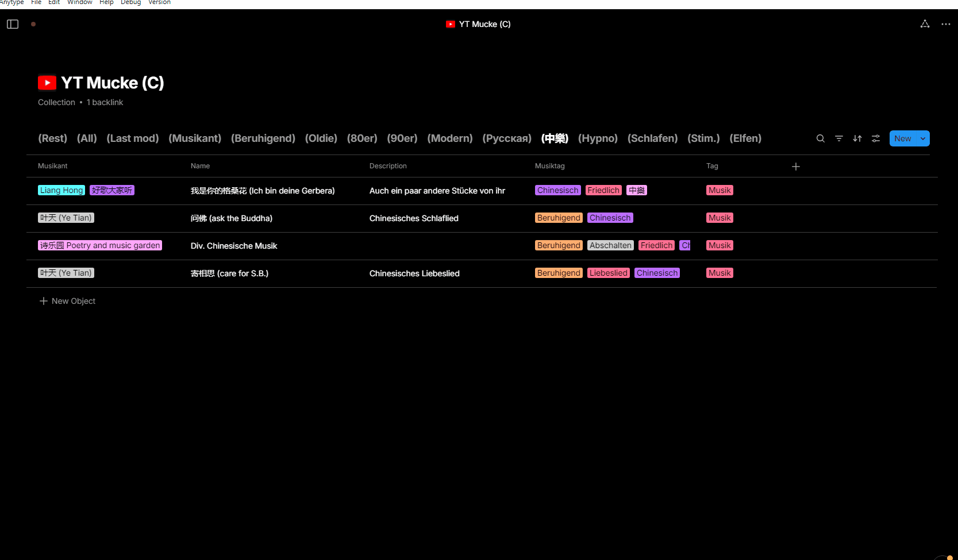This screenshot has height=560, width=958.
Task: Open the filter icon
Action: [x=839, y=138]
